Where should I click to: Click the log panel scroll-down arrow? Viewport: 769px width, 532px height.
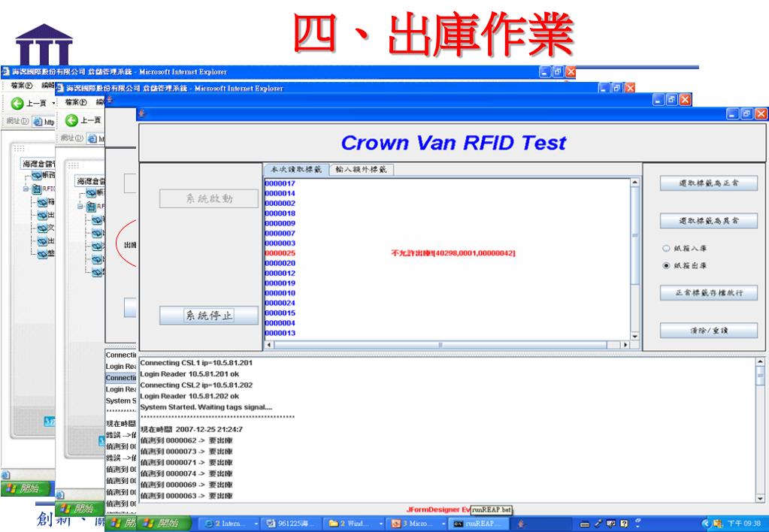pyautogui.click(x=760, y=498)
